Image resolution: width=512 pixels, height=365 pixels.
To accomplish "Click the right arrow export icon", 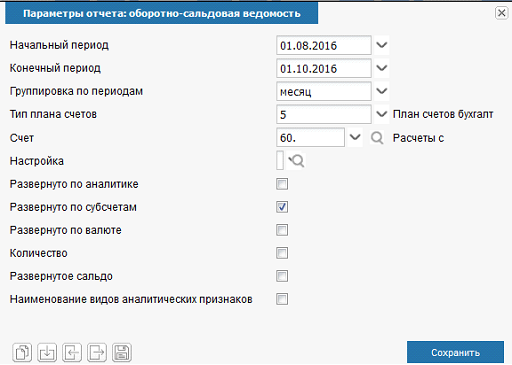I will [97, 352].
